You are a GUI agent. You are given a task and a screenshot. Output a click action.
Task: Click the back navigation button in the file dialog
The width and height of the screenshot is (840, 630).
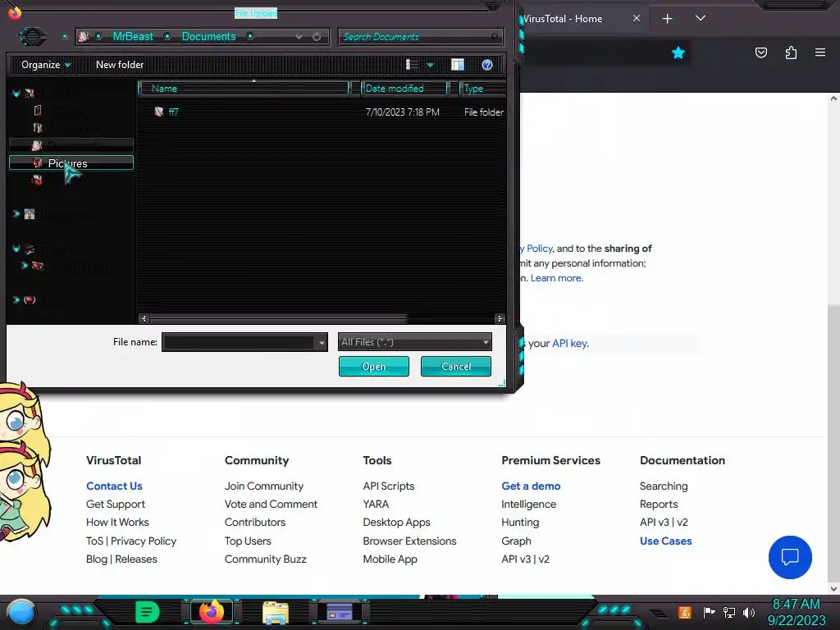[33, 36]
